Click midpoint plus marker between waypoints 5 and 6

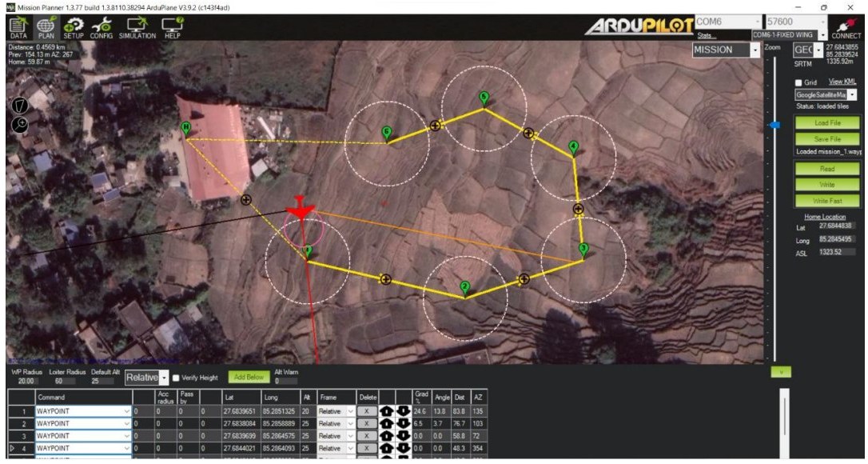435,126
